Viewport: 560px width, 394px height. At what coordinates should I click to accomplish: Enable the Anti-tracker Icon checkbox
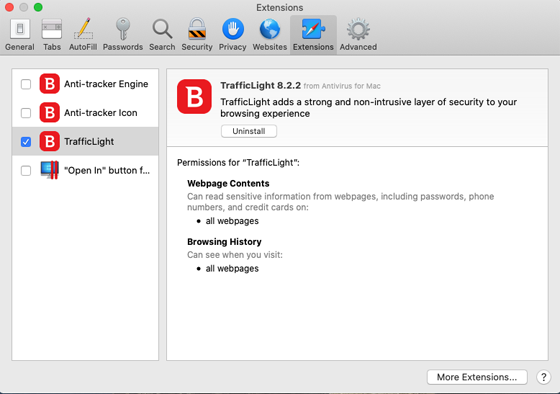[x=26, y=113]
